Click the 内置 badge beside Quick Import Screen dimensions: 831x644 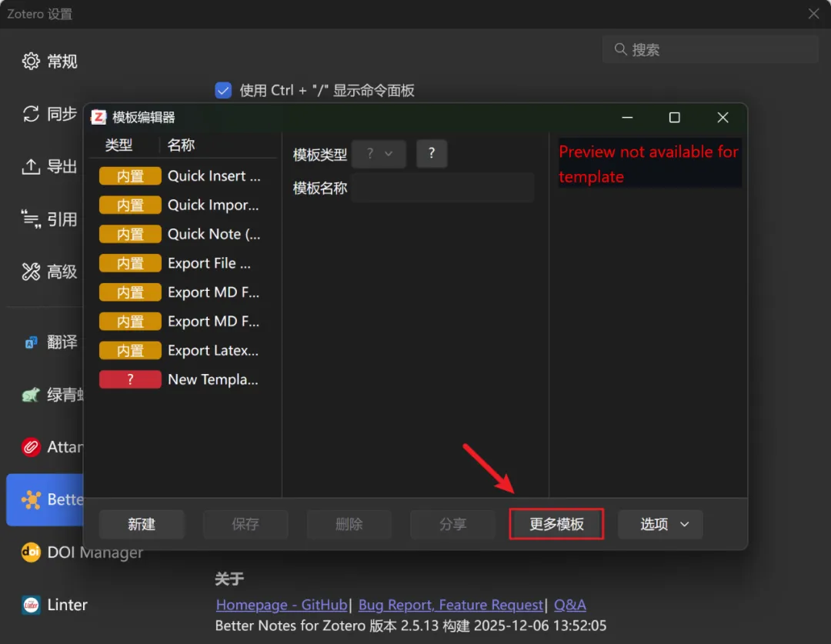tap(130, 205)
